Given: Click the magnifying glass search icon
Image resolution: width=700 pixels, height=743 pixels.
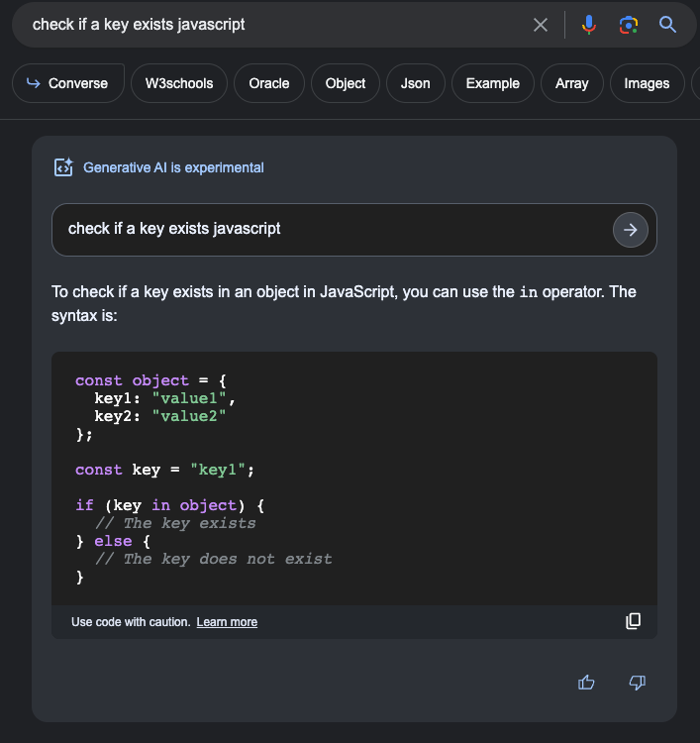Looking at the screenshot, I should pyautogui.click(x=667, y=25).
